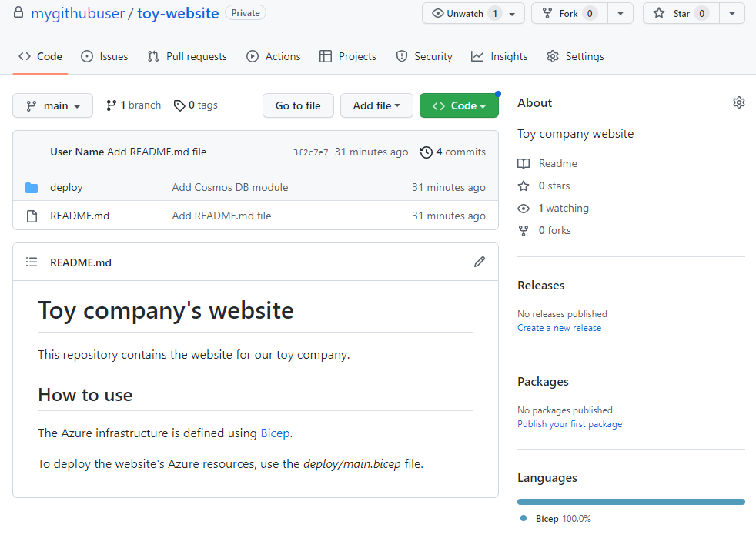Open latest commit message Add README.md file

tap(157, 152)
